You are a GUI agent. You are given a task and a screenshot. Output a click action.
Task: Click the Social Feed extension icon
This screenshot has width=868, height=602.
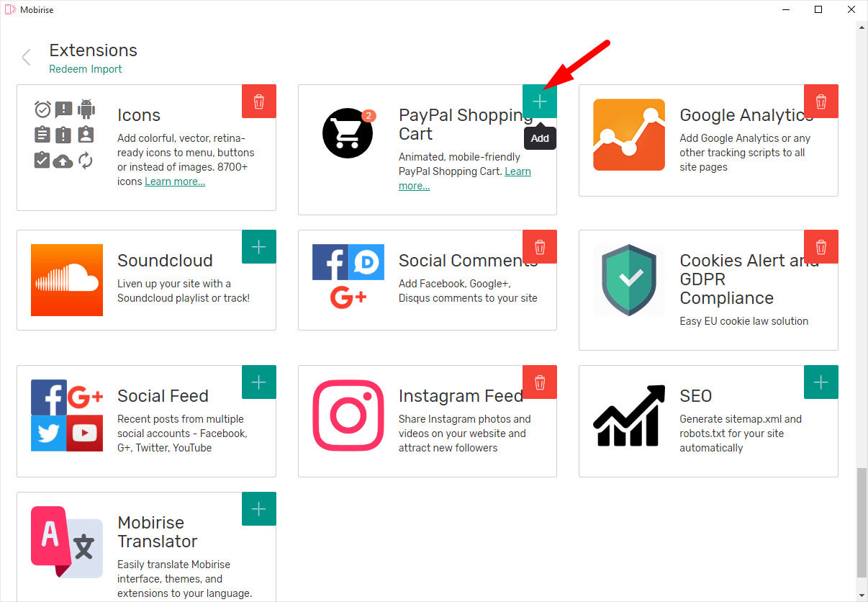[67, 415]
